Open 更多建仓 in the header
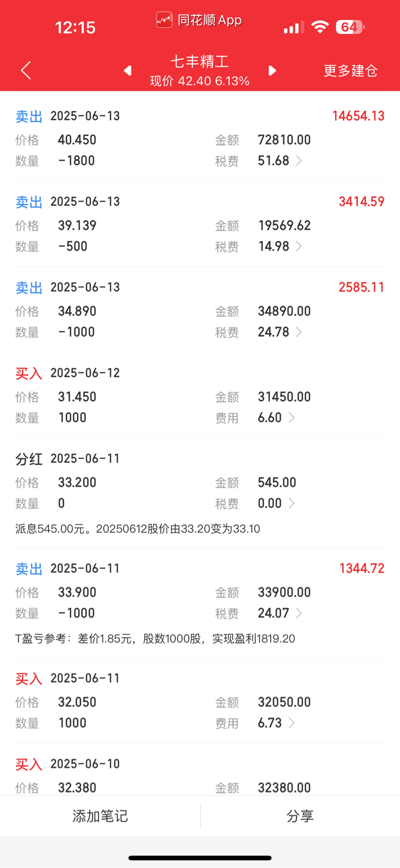This screenshot has height=868, width=400. click(x=351, y=70)
